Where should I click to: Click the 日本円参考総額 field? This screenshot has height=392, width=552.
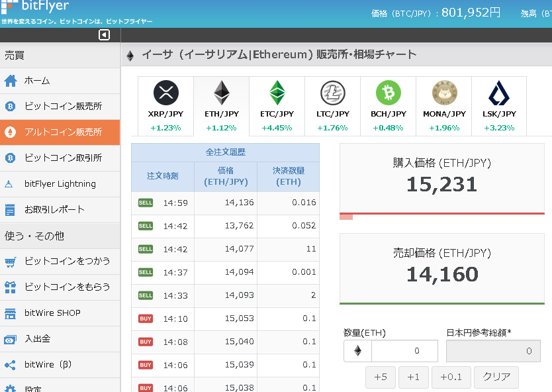coord(493,351)
